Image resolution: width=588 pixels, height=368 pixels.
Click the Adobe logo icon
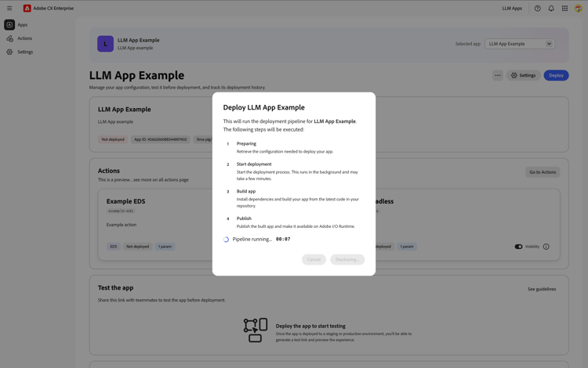pos(27,9)
